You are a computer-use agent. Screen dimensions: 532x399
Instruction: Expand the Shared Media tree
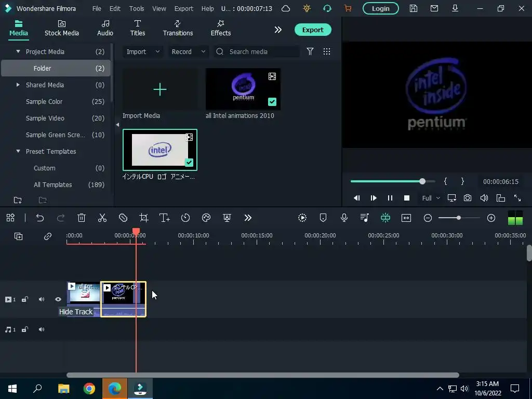tap(18, 85)
